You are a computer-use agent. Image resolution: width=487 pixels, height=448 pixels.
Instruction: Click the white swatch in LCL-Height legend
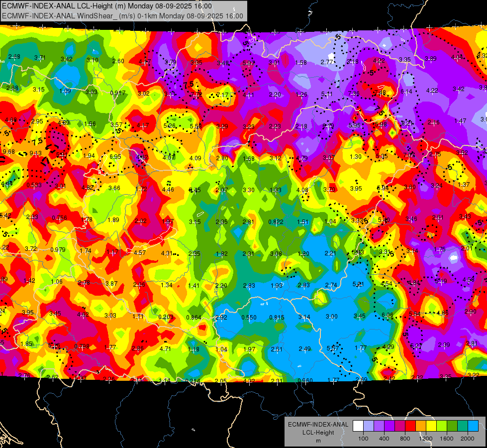click(x=358, y=426)
